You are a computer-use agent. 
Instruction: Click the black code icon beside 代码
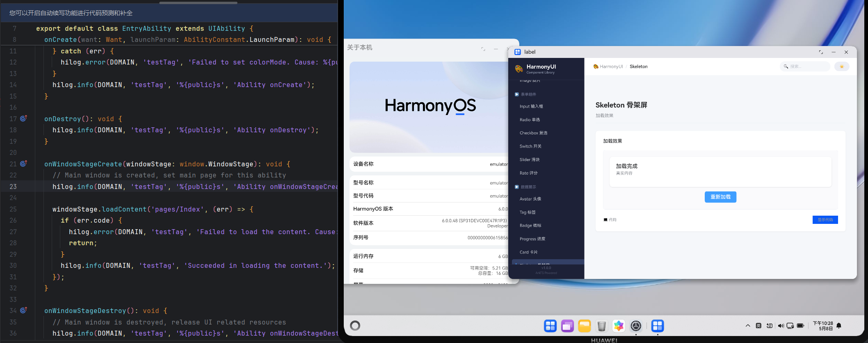[605, 220]
